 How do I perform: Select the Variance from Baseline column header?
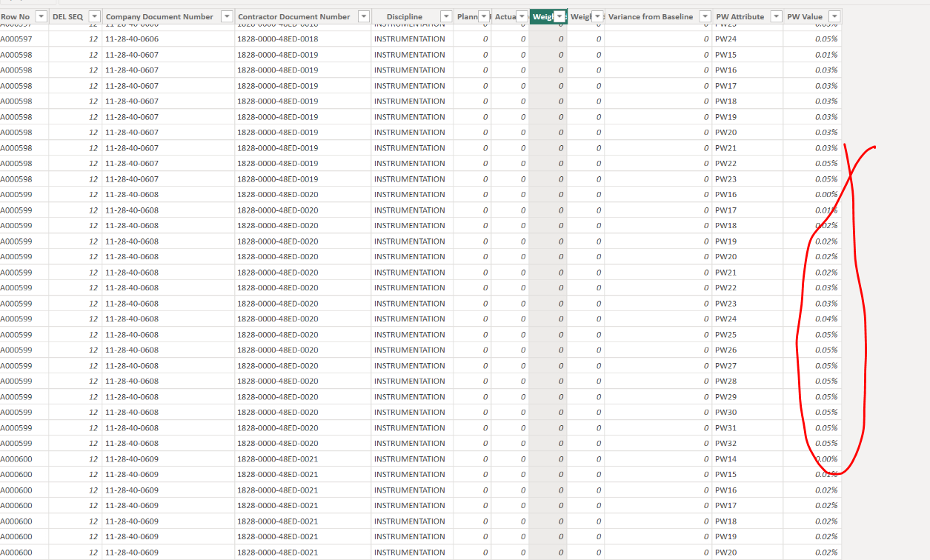[x=651, y=16]
